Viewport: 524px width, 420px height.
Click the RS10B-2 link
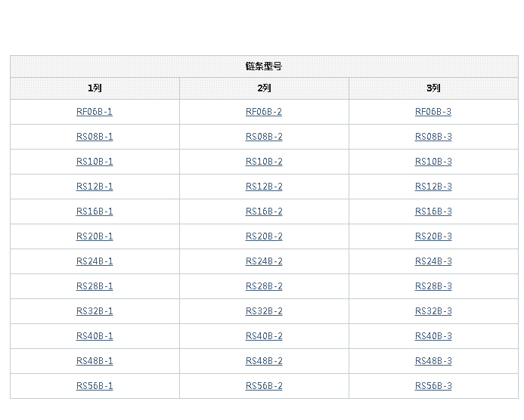[x=264, y=162]
